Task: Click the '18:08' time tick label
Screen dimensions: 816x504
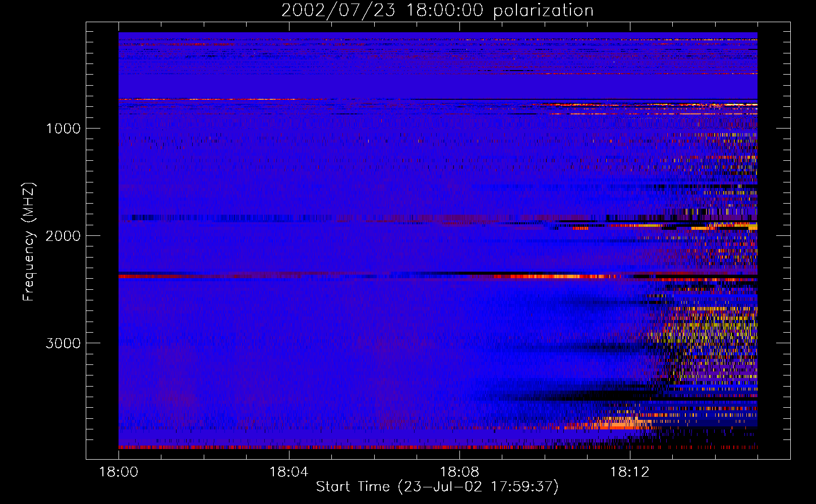Action: [459, 472]
